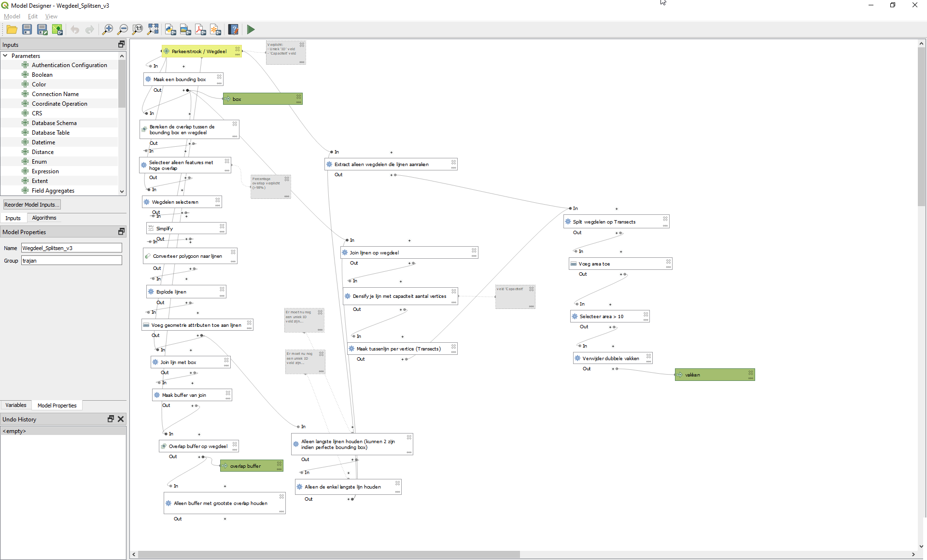Image resolution: width=927 pixels, height=560 pixels.
Task: Expand the Parameters tree section
Action: click(x=6, y=56)
